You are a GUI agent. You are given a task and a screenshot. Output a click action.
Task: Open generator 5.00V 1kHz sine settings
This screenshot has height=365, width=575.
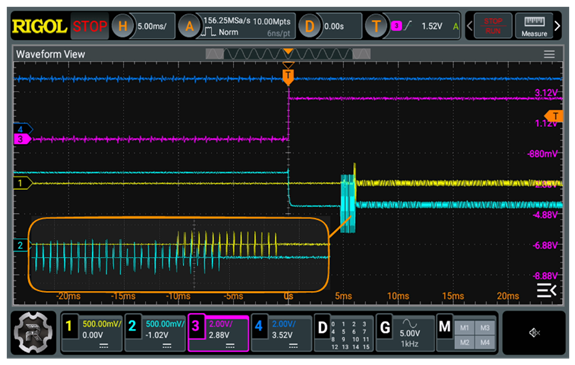coord(410,333)
